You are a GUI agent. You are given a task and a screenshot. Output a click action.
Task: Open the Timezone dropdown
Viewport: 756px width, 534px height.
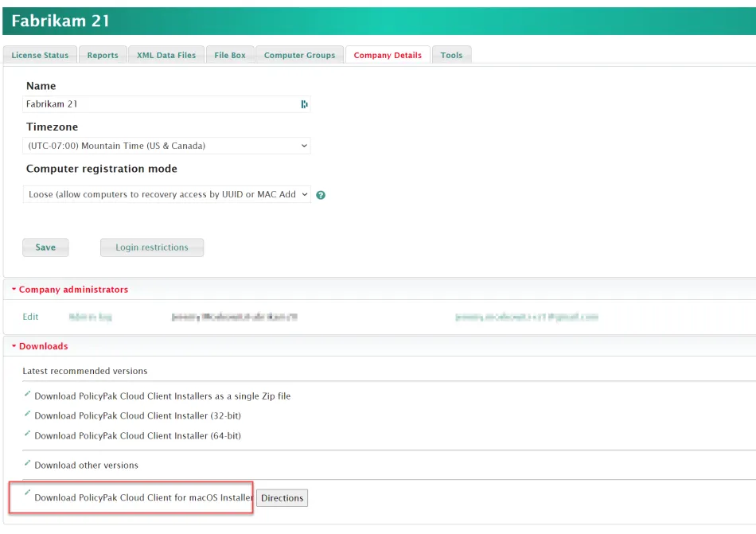coord(166,146)
